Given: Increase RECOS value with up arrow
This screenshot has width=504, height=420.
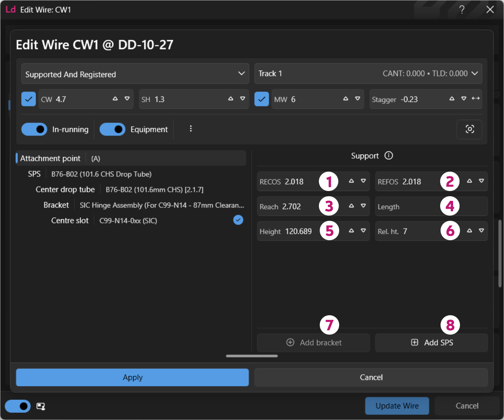Looking at the screenshot, I should coord(351,181).
